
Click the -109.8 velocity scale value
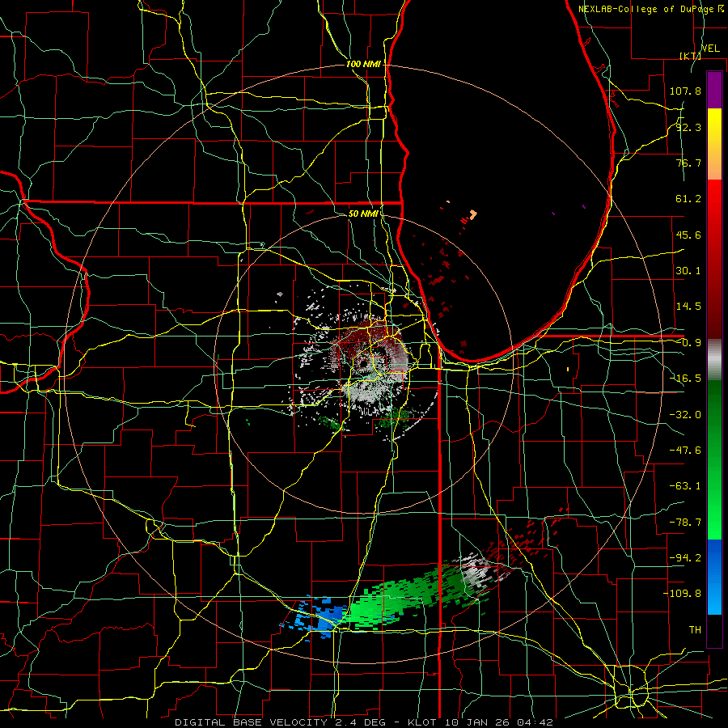(x=682, y=594)
